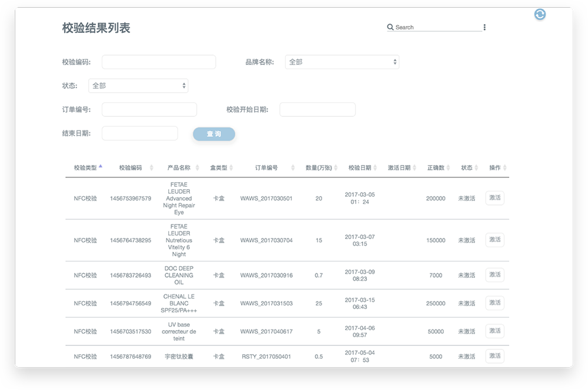The width and height of the screenshot is (588, 390).
Task: Click 激活 for order RSTY_2017050401
Action: [495, 356]
